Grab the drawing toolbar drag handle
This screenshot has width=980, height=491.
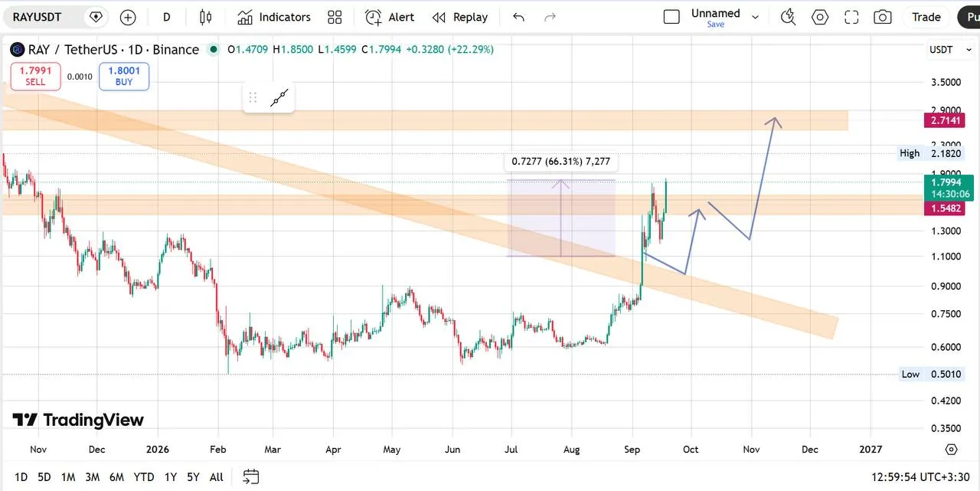pos(253,97)
